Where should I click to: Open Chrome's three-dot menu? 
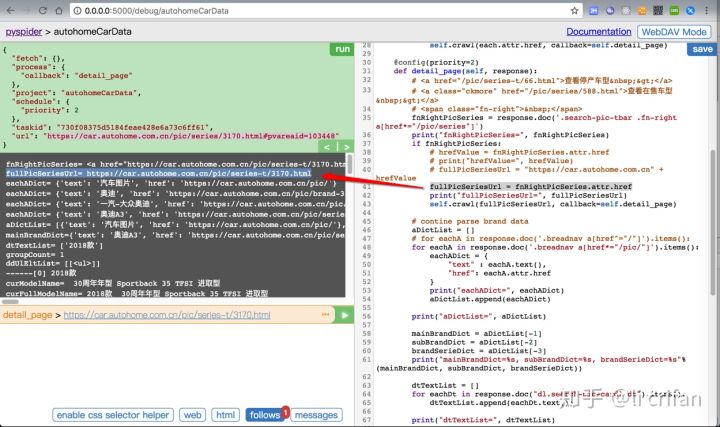point(707,11)
